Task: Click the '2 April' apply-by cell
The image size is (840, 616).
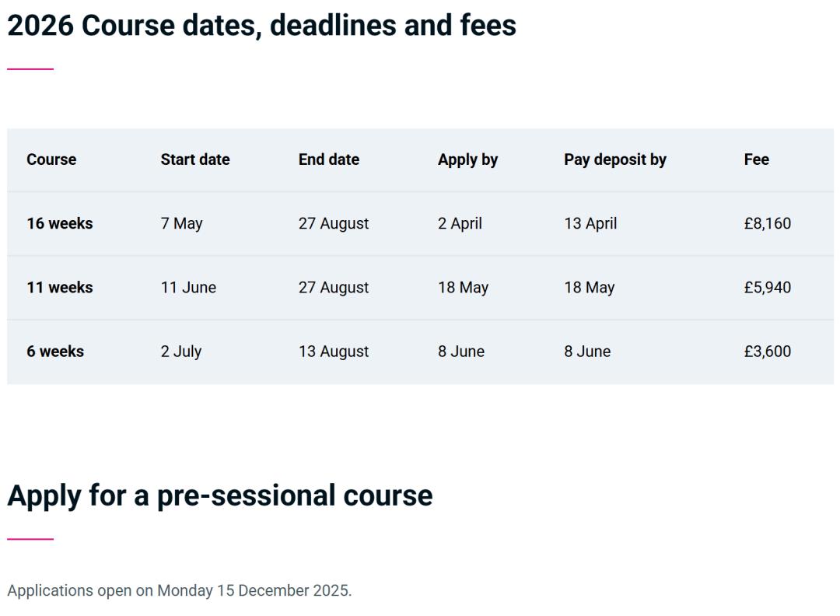Action: [460, 223]
